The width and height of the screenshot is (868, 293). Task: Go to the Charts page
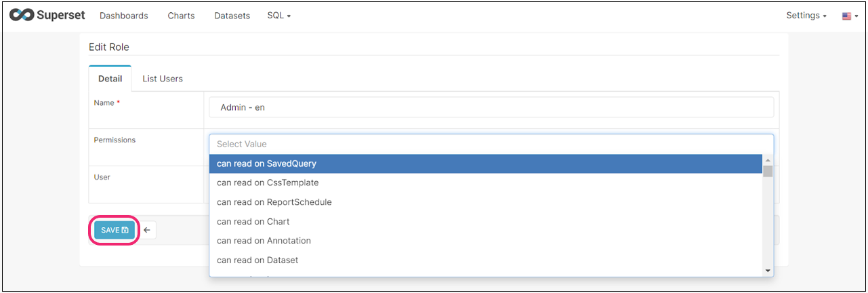point(181,16)
